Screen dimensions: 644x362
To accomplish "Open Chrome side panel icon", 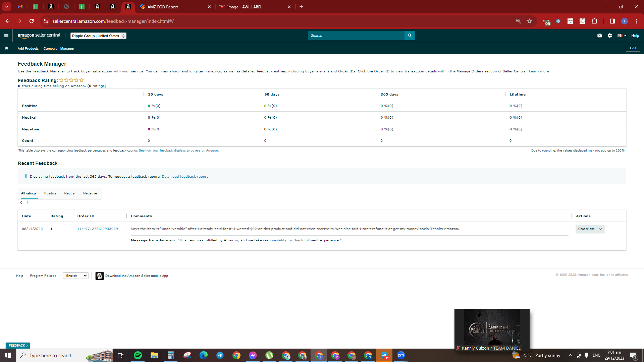I will click(612, 21).
